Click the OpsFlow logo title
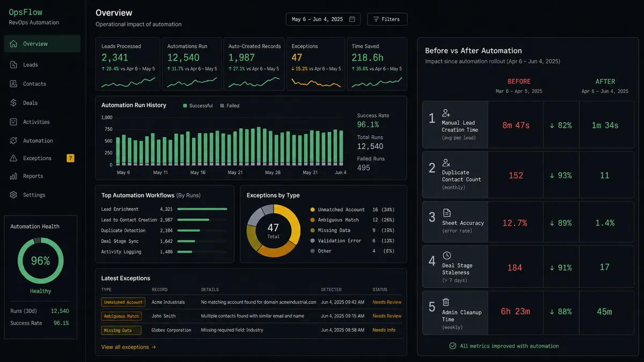 (x=26, y=12)
